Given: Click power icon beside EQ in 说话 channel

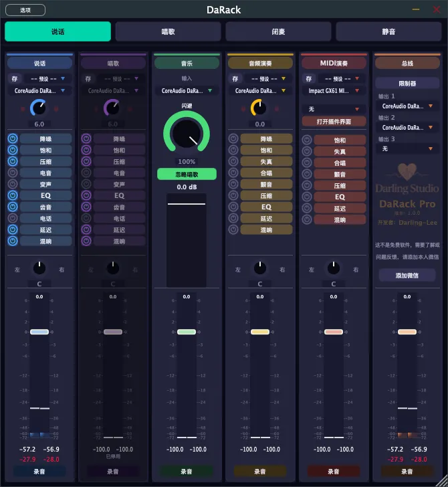Looking at the screenshot, I should (x=13, y=195).
